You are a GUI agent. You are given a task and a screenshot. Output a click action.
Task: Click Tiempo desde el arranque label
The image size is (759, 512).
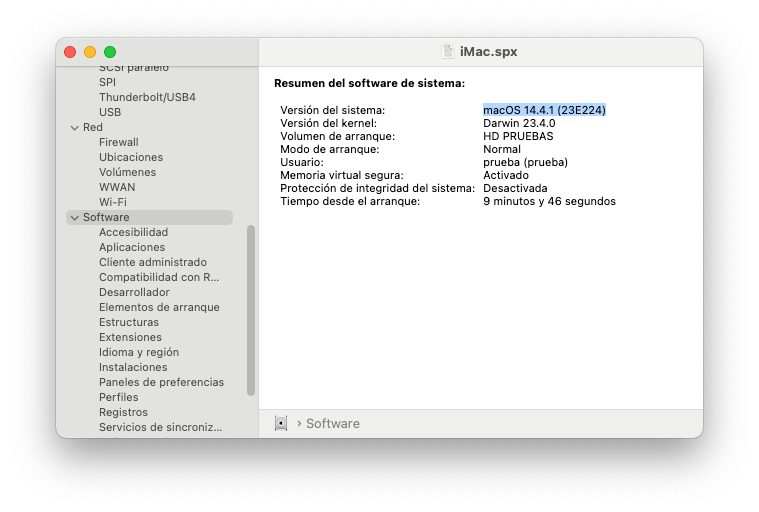coord(350,202)
